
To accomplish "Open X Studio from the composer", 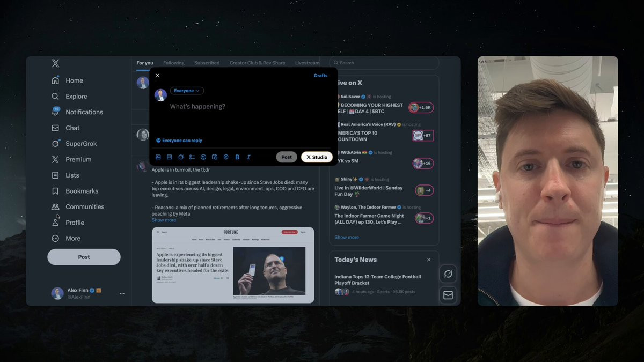I will [317, 157].
